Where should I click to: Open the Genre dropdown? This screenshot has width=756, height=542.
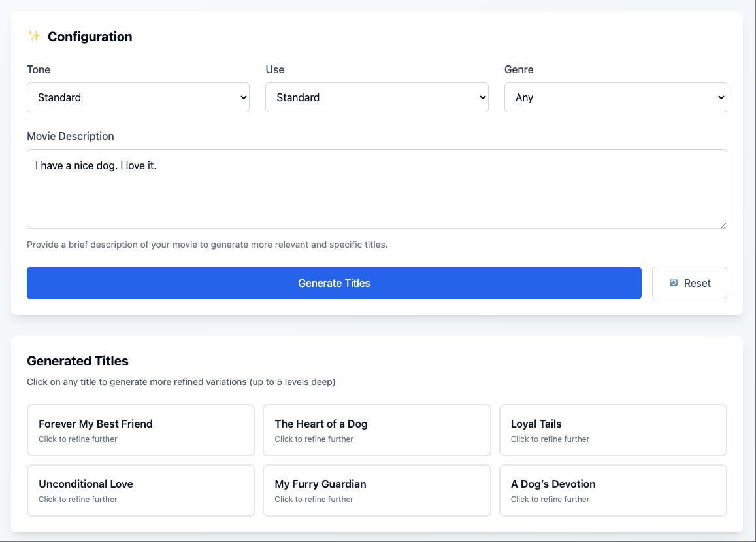click(x=616, y=97)
